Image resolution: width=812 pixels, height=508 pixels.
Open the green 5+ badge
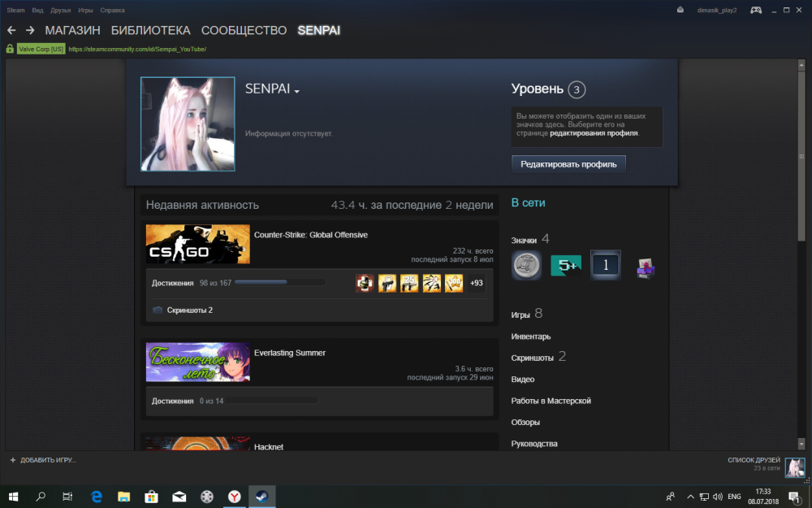pyautogui.click(x=566, y=266)
